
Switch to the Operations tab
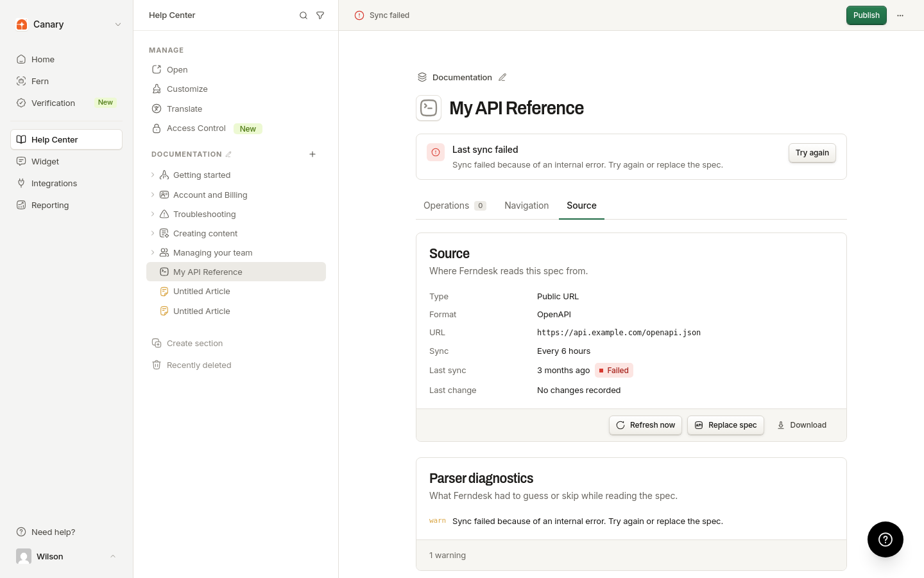pyautogui.click(x=455, y=206)
